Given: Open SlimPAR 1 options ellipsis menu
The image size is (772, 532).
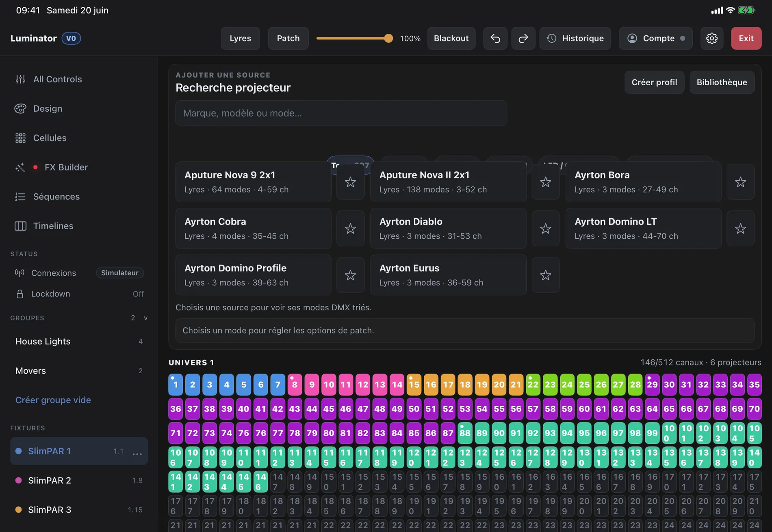Looking at the screenshot, I should 137,454.
